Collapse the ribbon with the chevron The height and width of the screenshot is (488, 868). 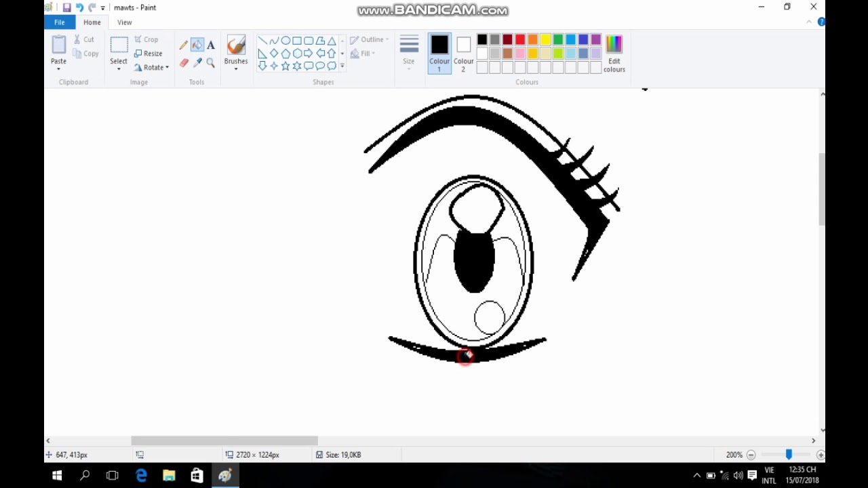pos(808,22)
